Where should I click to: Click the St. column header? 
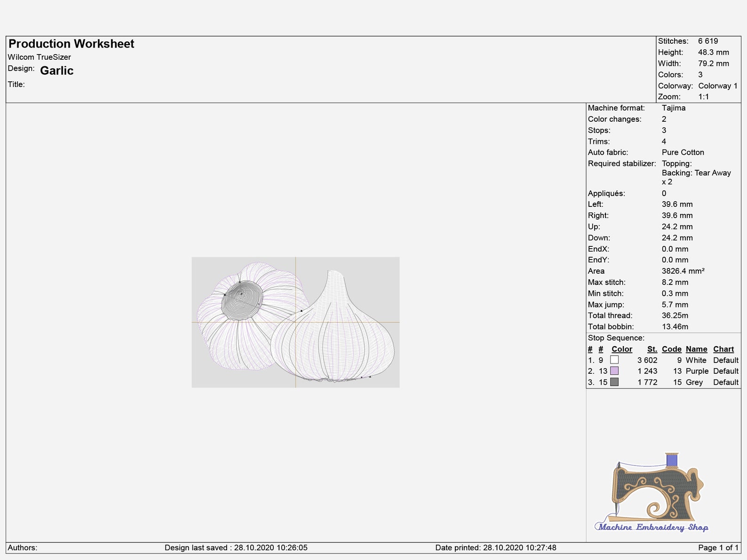652,349
